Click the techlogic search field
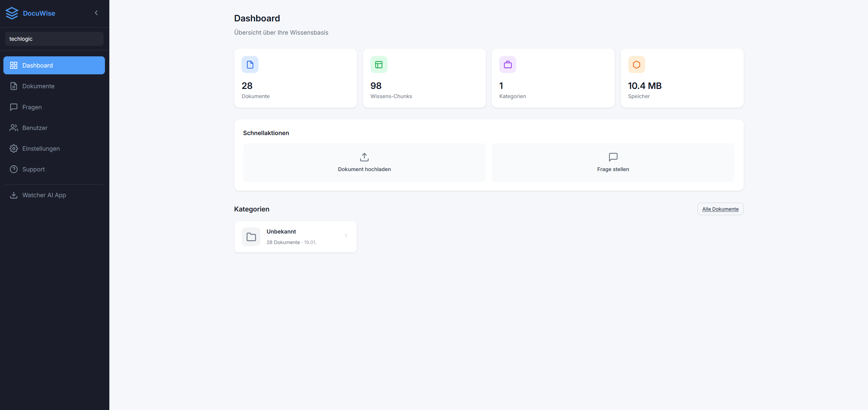868x410 pixels. [x=54, y=39]
